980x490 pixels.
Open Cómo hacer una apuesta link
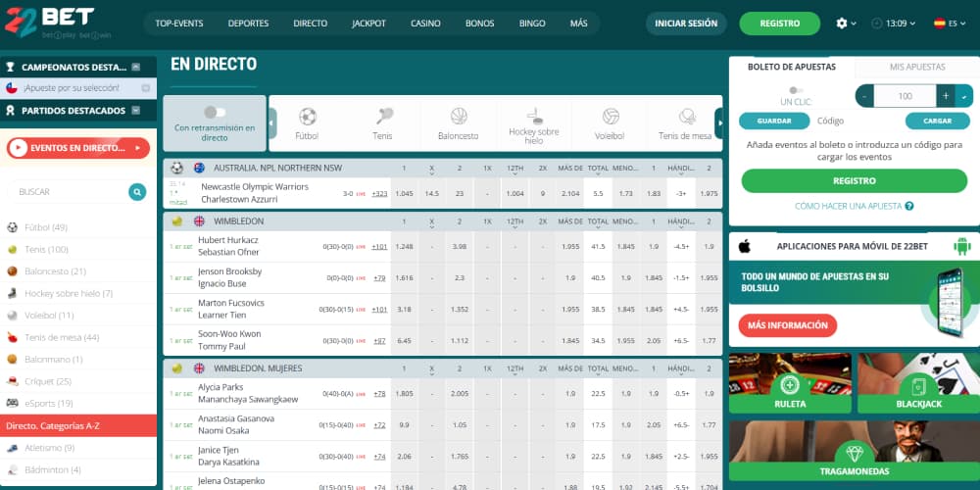point(848,206)
